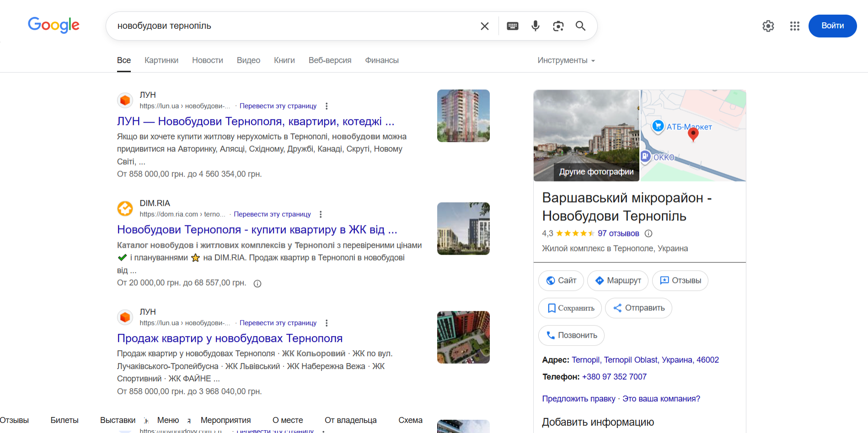Open the 97 отзывов reviews link

618,234
